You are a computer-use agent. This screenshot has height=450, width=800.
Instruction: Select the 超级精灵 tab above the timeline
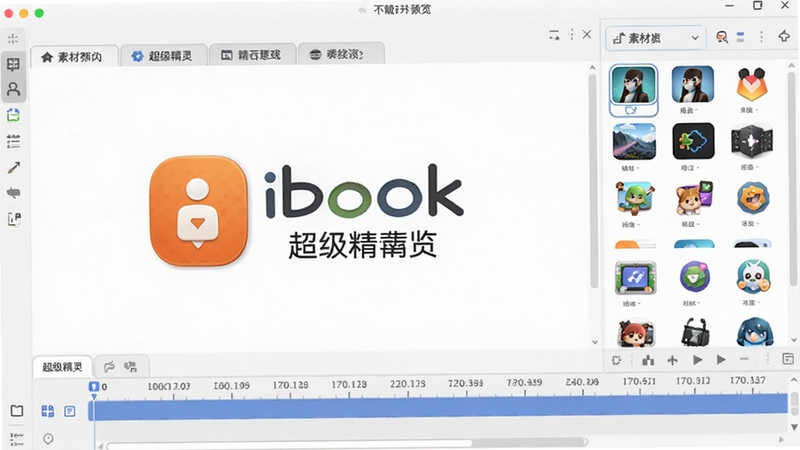pos(62,367)
